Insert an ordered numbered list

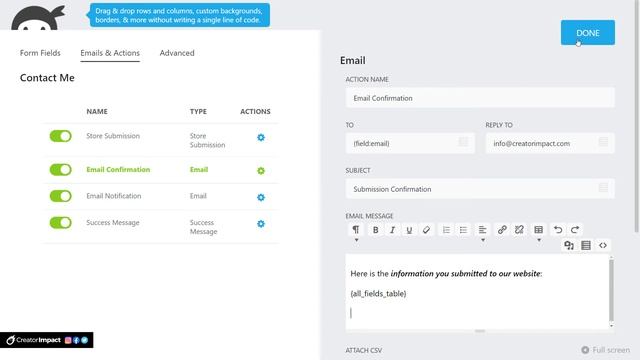[x=446, y=230]
